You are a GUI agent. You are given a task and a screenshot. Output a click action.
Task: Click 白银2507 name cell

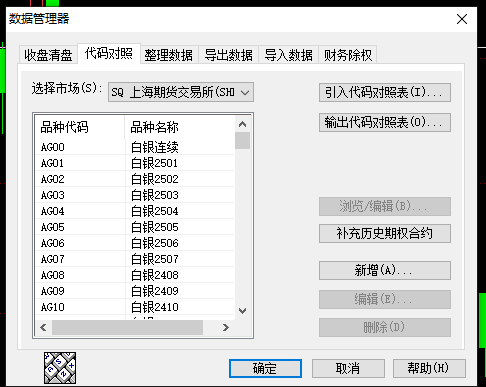click(180, 259)
